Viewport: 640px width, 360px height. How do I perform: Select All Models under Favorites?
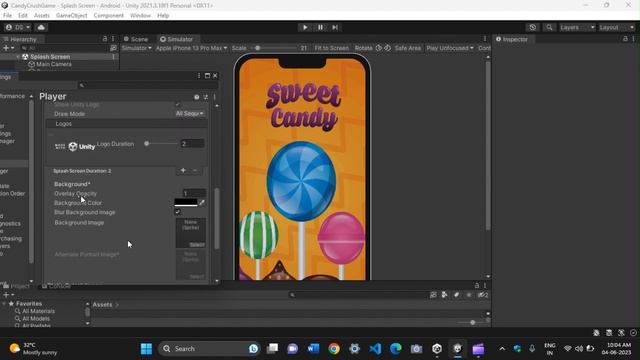[x=36, y=318]
